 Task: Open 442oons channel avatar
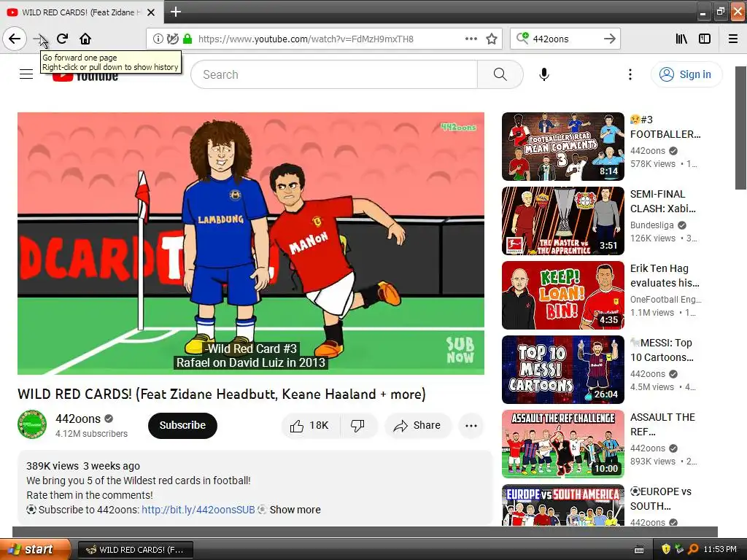tap(32, 424)
